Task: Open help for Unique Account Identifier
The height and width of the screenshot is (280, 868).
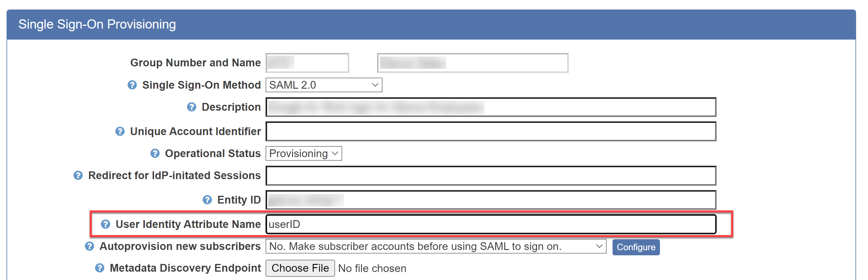Action: pyautogui.click(x=120, y=131)
